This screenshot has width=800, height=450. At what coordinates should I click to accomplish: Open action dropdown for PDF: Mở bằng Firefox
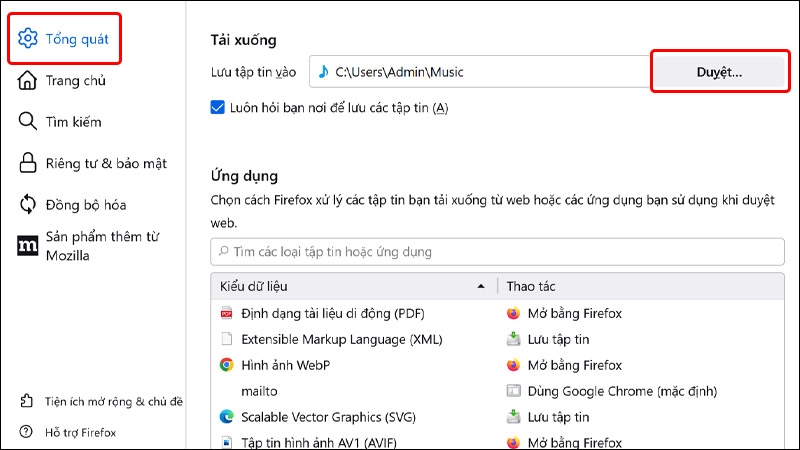pos(575,313)
